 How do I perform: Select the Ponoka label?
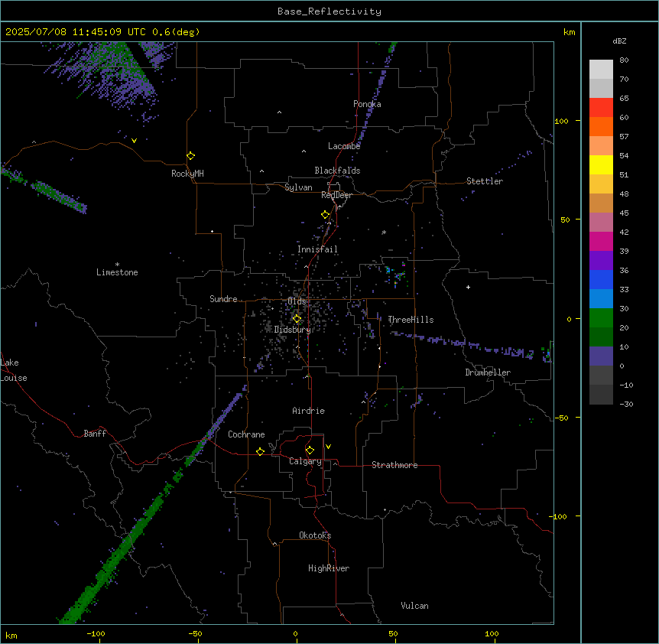[x=367, y=104]
